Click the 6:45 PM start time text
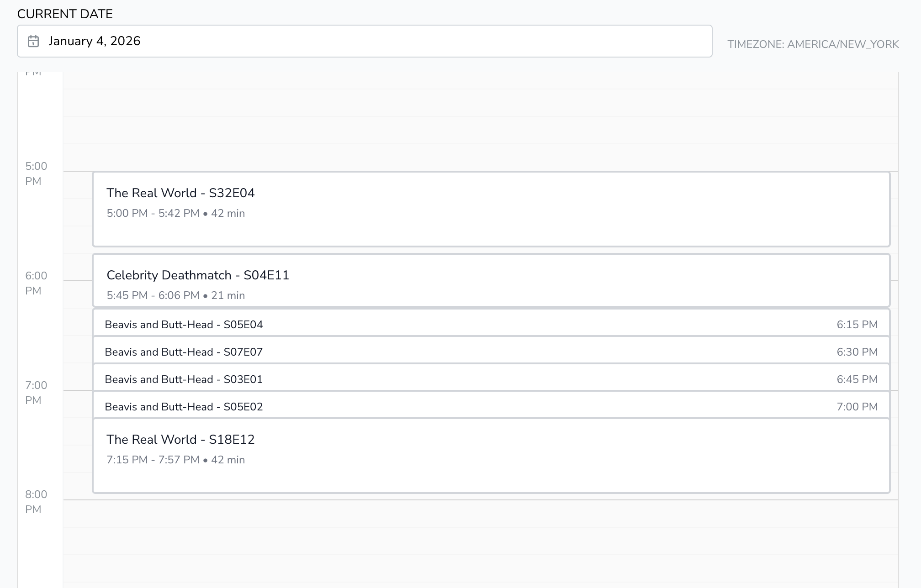 point(857,379)
